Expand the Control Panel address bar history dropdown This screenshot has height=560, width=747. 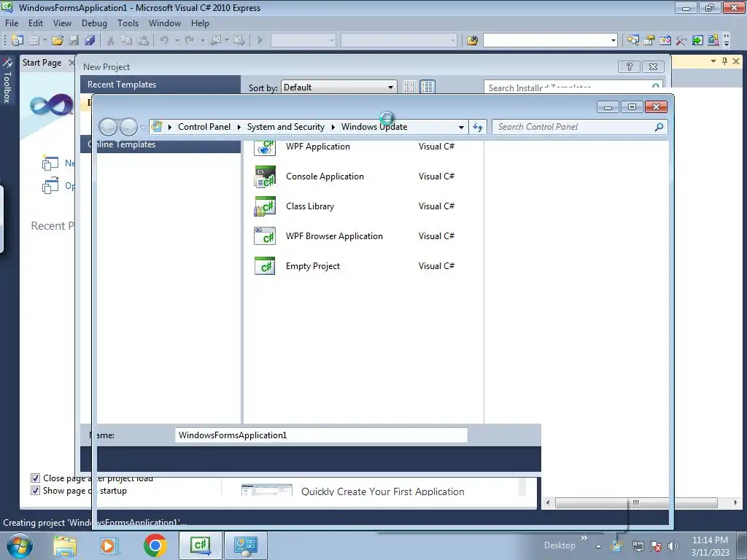tap(461, 127)
